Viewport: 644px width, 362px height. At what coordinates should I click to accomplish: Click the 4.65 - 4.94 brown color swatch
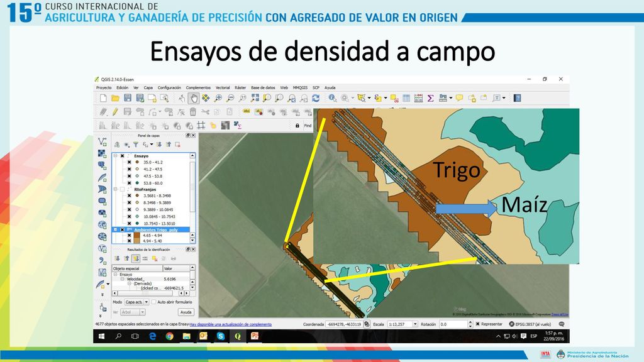(x=136, y=236)
